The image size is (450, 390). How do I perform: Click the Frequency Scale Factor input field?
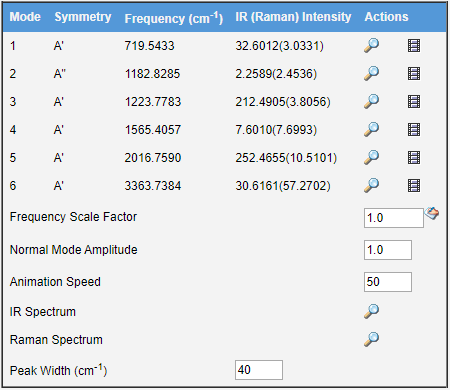(x=394, y=218)
